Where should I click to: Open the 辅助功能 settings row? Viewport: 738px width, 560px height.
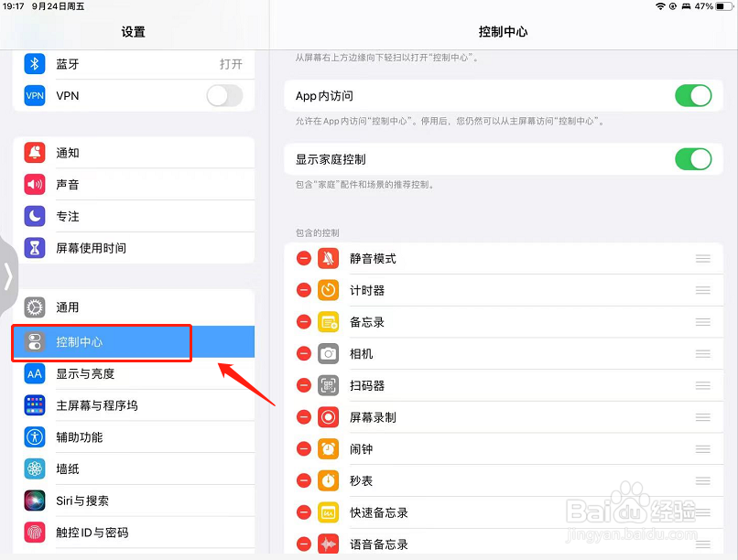(134, 437)
